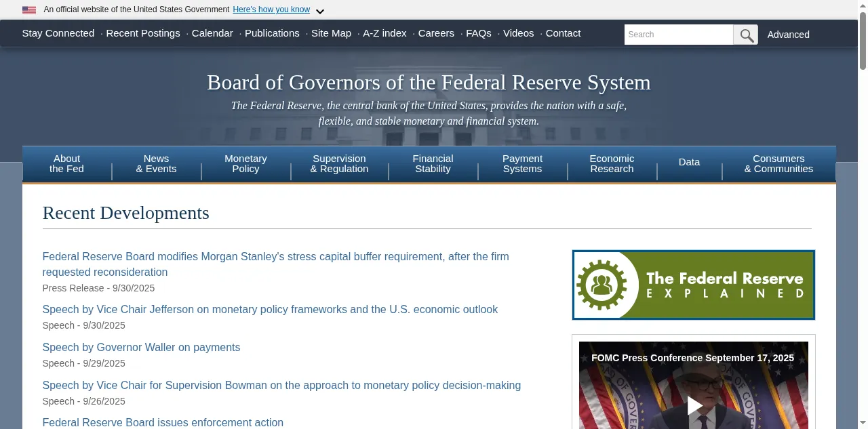Click the Recent Developments heading
Image resolution: width=868 pixels, height=429 pixels.
[125, 213]
